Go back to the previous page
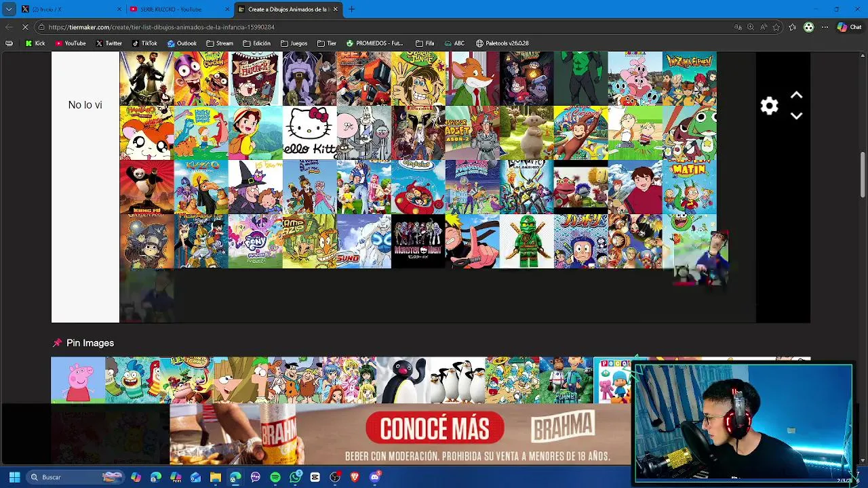Screen dimensions: 868x488 tap(8, 27)
